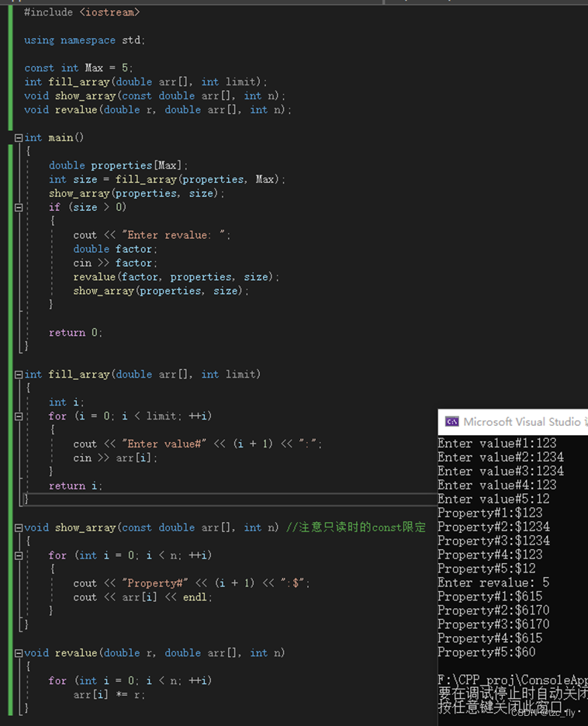Click the green const comment in show_array
Viewport: 588px width, 726px height.
click(x=356, y=527)
